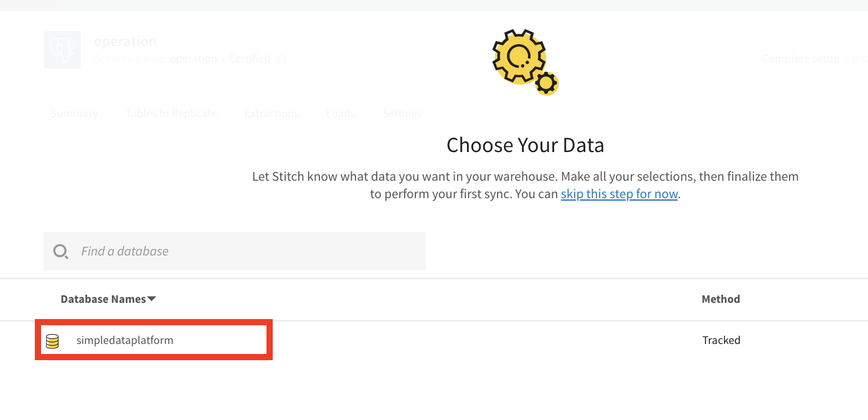The image size is (868, 420).
Task: Click the info icon beside Certified
Action: (281, 60)
